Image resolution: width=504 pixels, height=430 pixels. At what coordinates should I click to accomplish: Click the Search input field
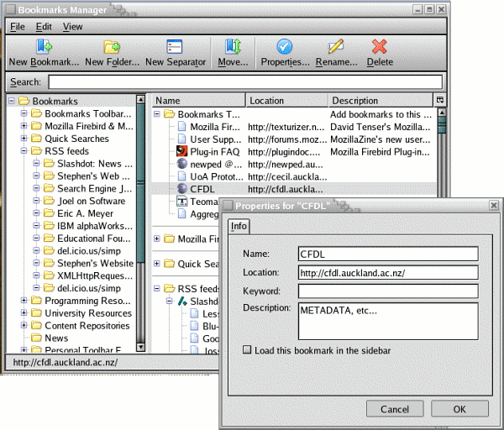point(245,82)
